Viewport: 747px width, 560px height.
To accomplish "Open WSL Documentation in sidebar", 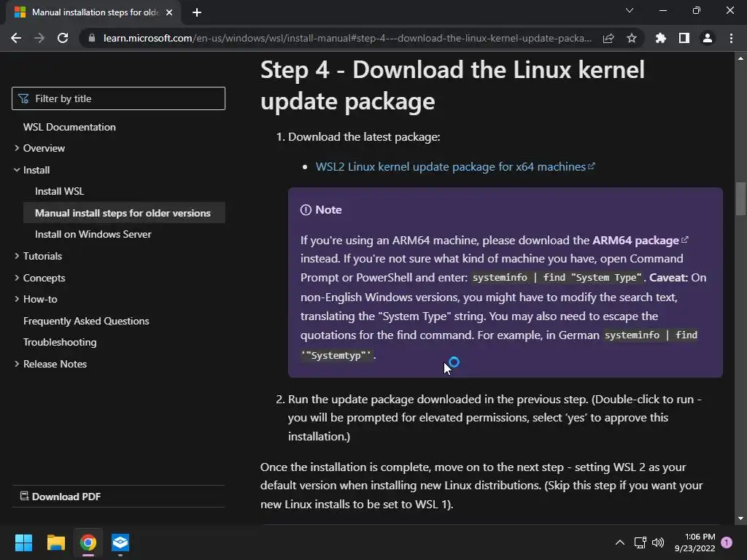I will 69,127.
